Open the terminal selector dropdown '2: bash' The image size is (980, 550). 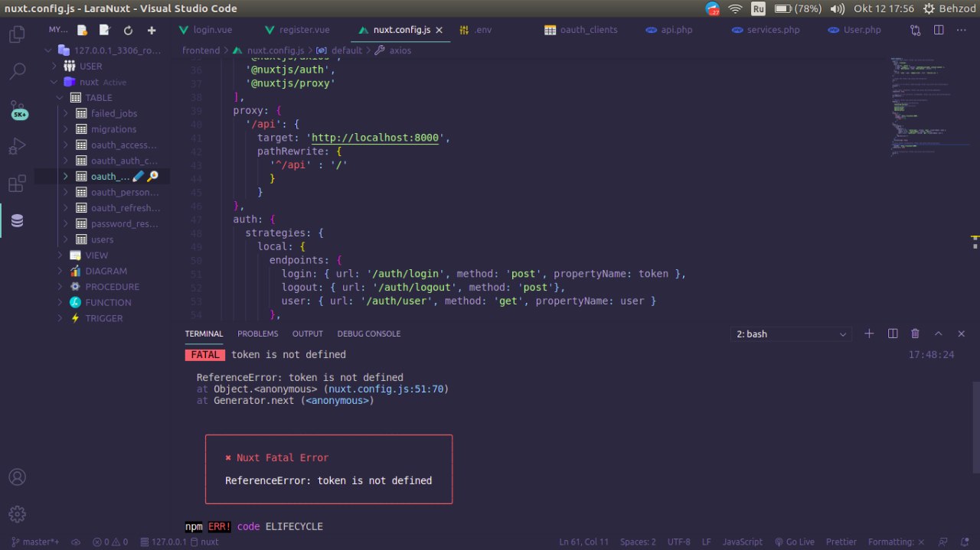coord(792,334)
